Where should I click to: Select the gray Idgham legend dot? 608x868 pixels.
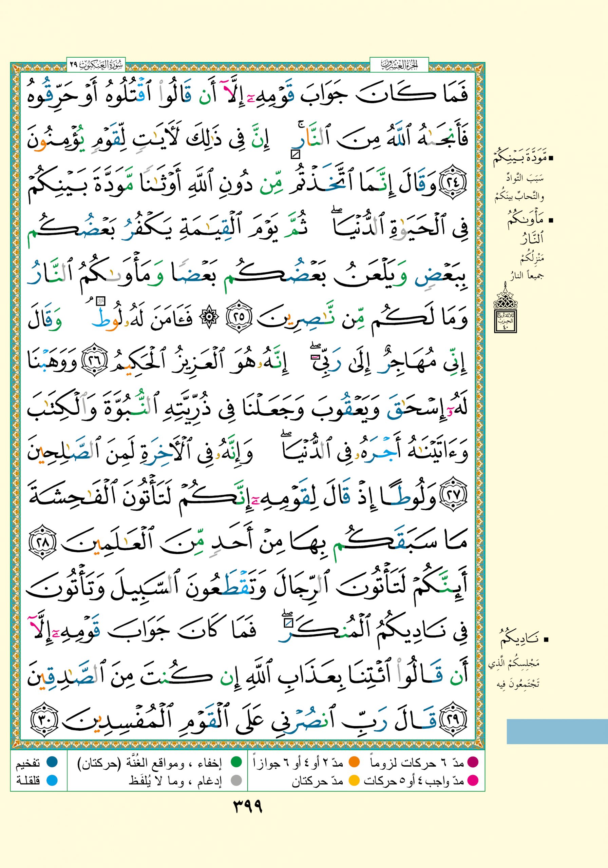(x=236, y=780)
